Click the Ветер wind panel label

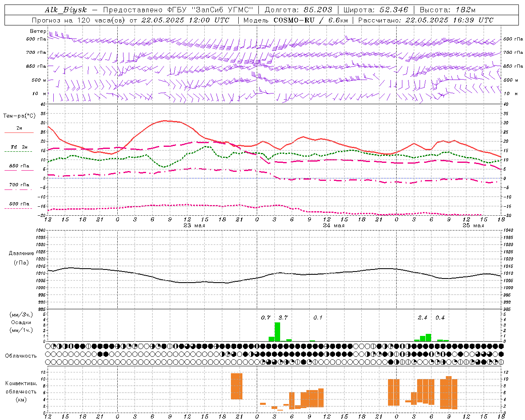pyautogui.click(x=38, y=31)
